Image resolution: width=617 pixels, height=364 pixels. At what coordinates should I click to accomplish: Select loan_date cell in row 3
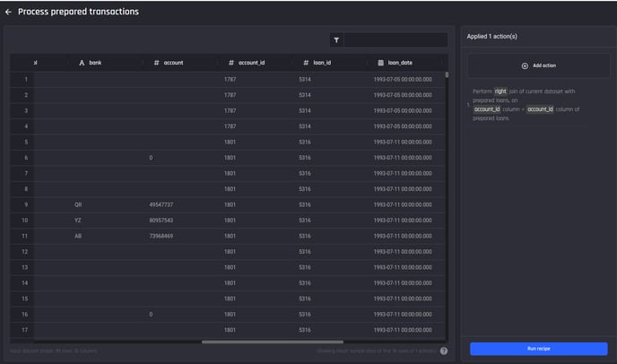coord(403,111)
